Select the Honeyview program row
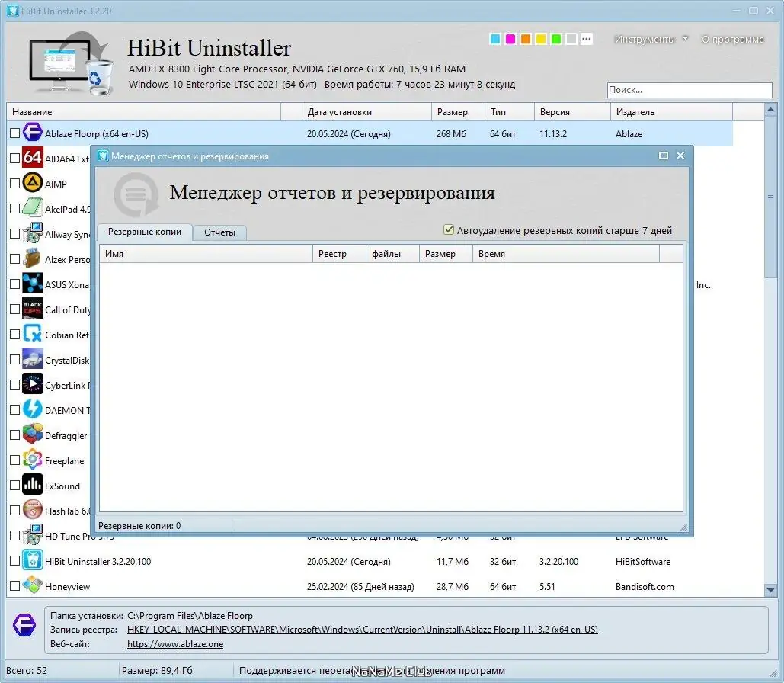 [x=370, y=586]
